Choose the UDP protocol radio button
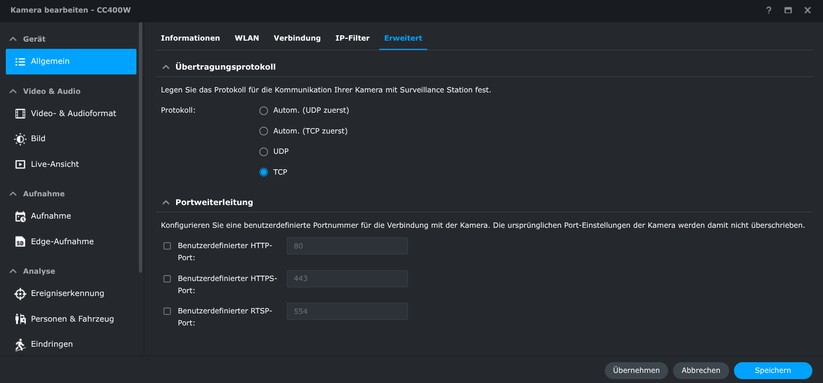823x383 pixels. pyautogui.click(x=263, y=152)
